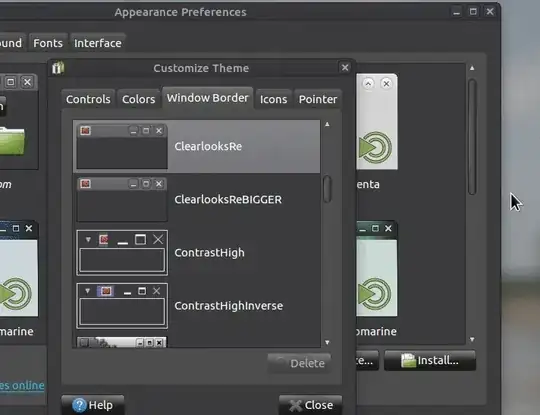Click the Delete button

[x=299, y=363]
